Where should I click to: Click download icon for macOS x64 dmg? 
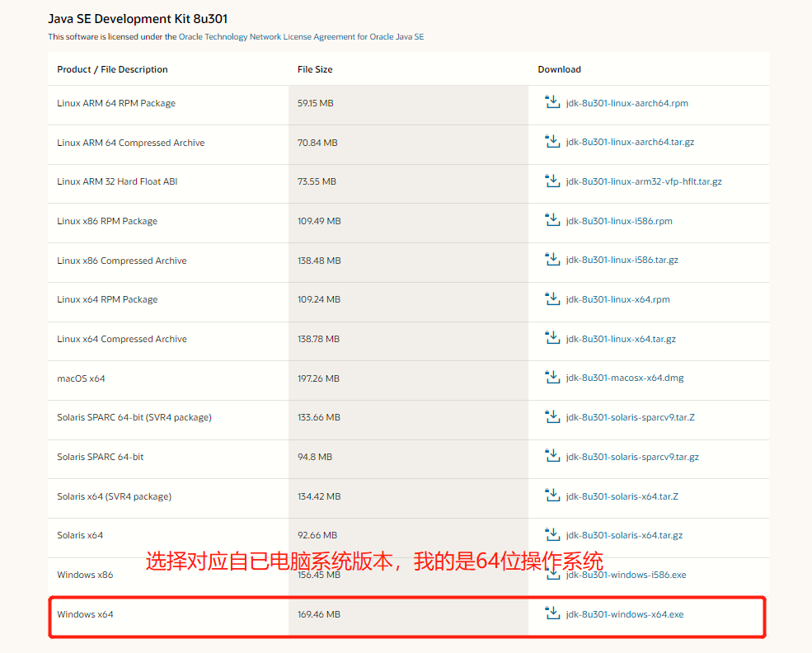coord(552,377)
